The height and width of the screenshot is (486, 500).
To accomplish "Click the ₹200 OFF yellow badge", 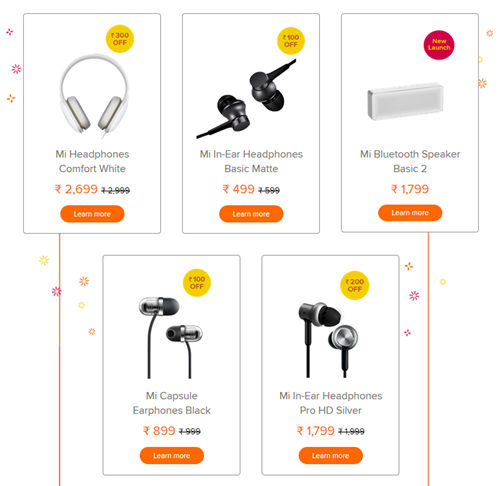I will (x=355, y=285).
